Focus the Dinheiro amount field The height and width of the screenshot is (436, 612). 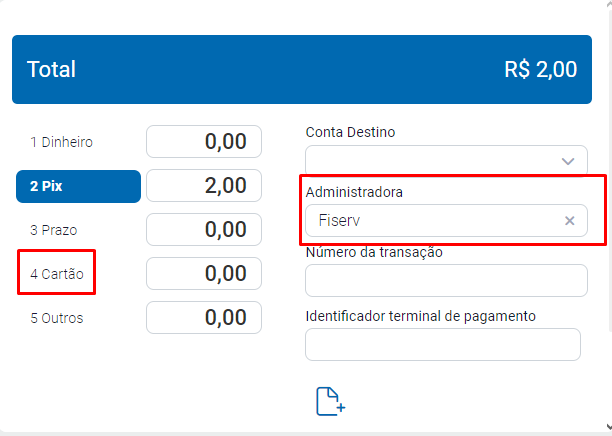tap(204, 142)
